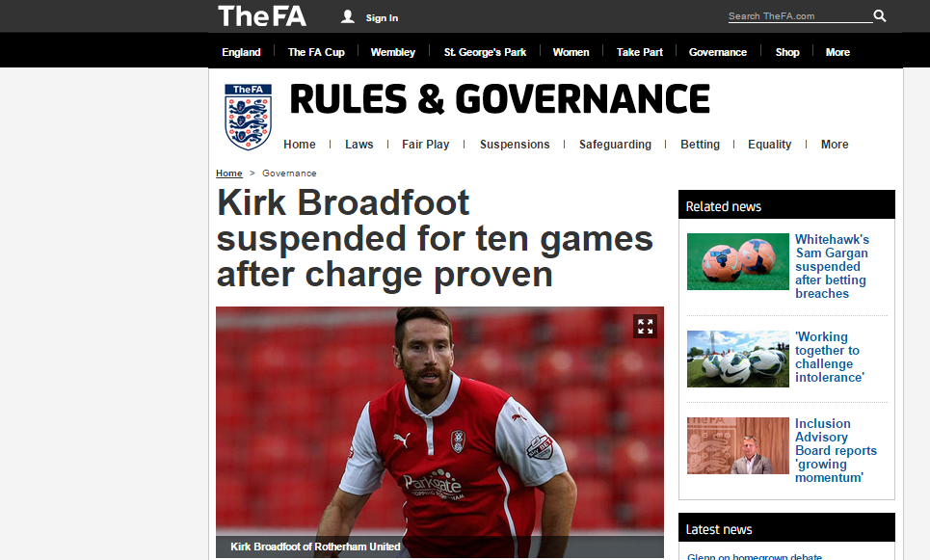
Task: Open 'Working together to challenge intolerance' link
Action: pyautogui.click(x=829, y=358)
